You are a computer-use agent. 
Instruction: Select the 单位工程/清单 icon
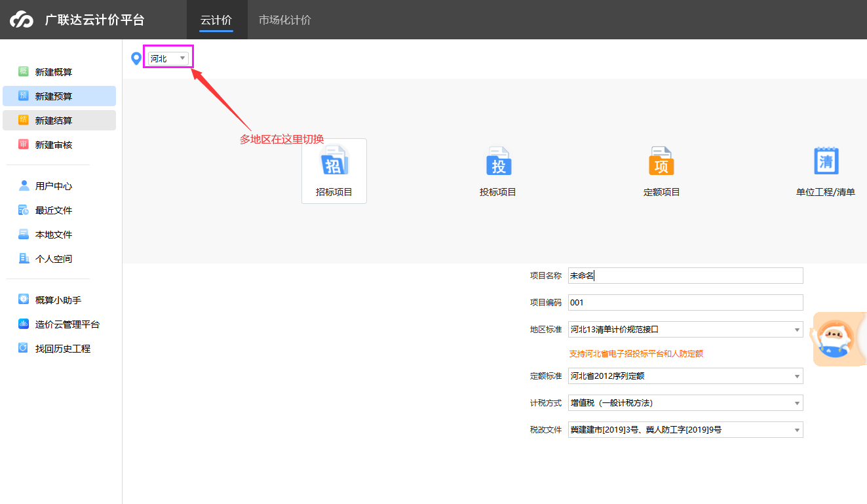coord(826,161)
